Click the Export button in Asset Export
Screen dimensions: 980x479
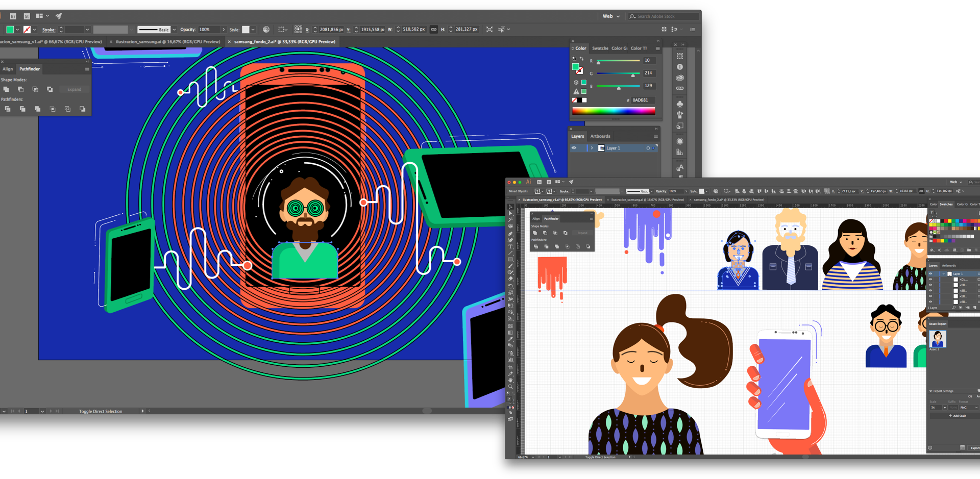point(974,448)
